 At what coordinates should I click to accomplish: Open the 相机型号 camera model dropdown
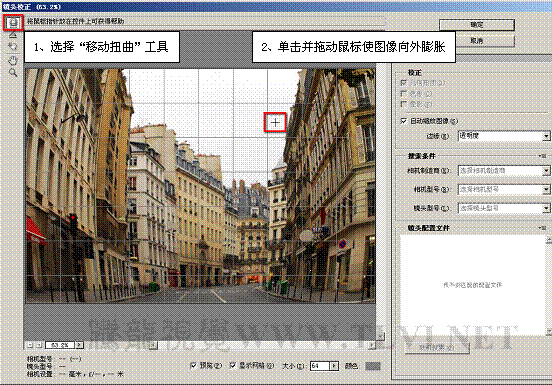coord(504,190)
